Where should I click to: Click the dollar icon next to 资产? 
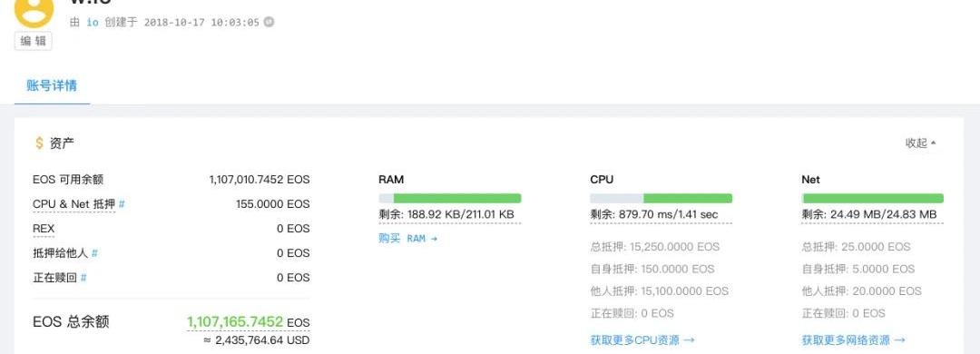[39, 143]
